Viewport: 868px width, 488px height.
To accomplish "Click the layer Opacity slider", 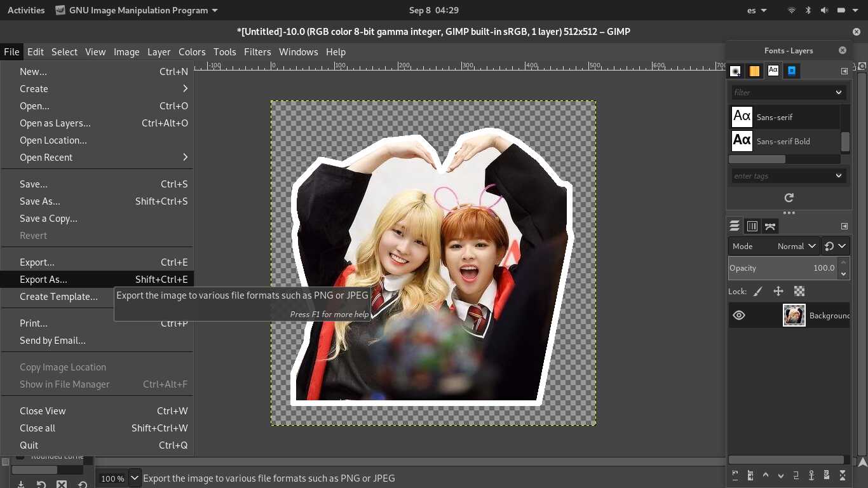I will tap(782, 268).
